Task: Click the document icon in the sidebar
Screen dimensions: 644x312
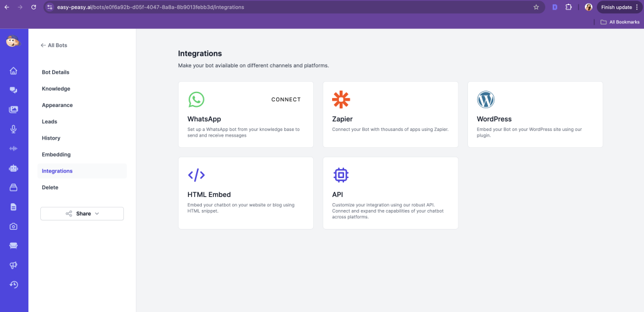Action: coord(13,207)
